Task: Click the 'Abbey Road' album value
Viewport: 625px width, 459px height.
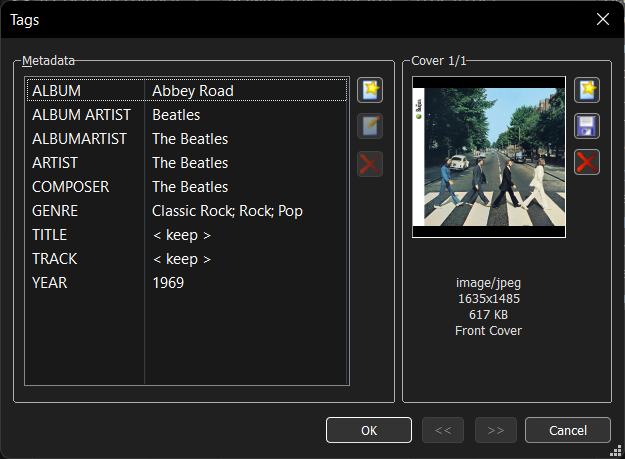Action: (193, 91)
